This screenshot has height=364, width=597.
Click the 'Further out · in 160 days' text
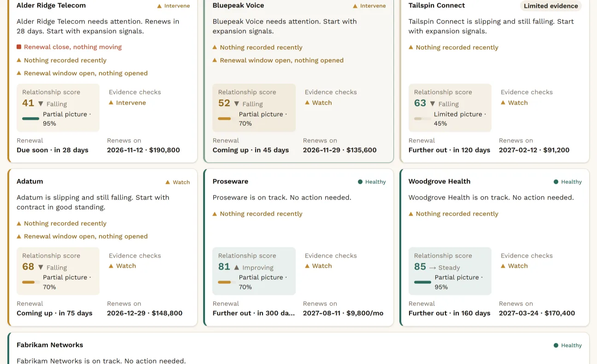pos(449,313)
